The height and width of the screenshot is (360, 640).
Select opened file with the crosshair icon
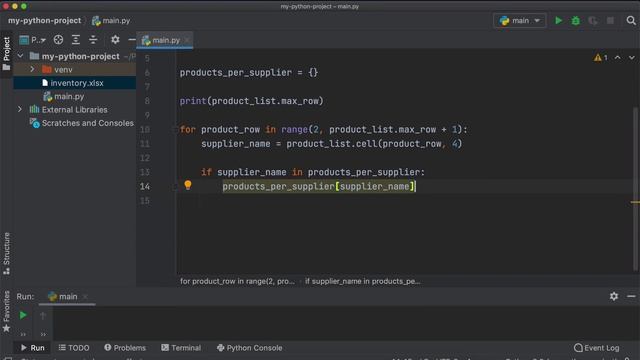pyautogui.click(x=58, y=40)
